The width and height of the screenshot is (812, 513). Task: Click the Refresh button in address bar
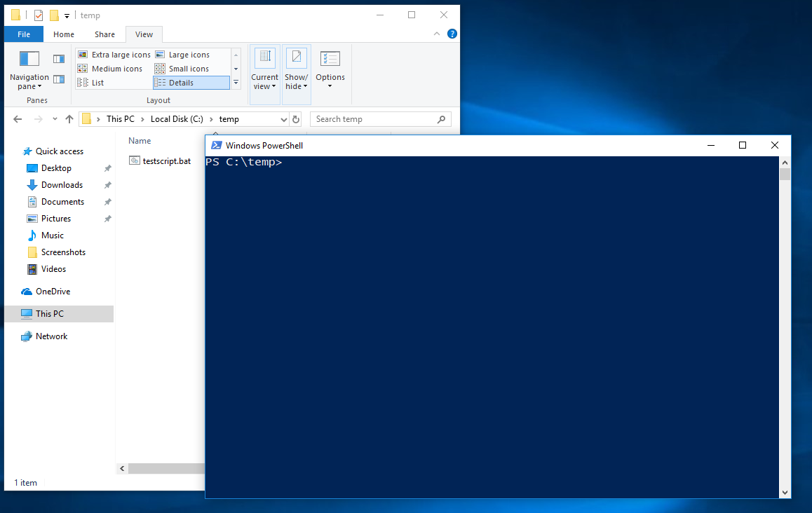point(296,119)
